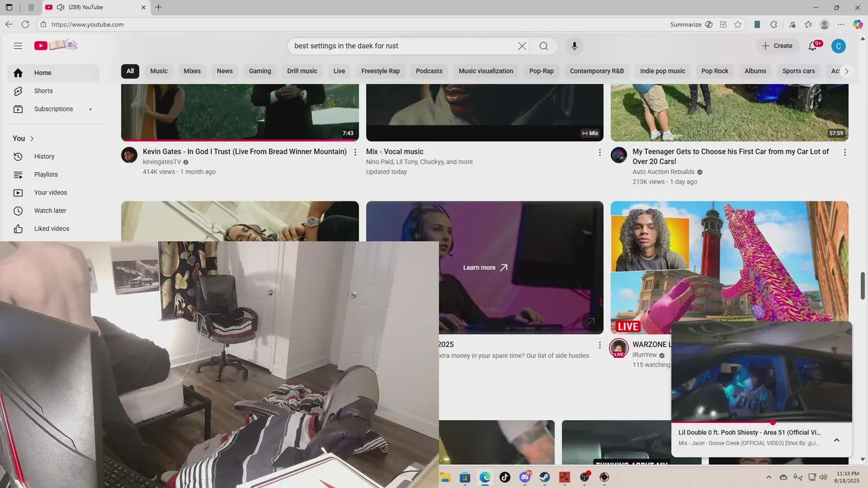
Task: Select the Podcasts filter chip
Action: click(x=429, y=71)
